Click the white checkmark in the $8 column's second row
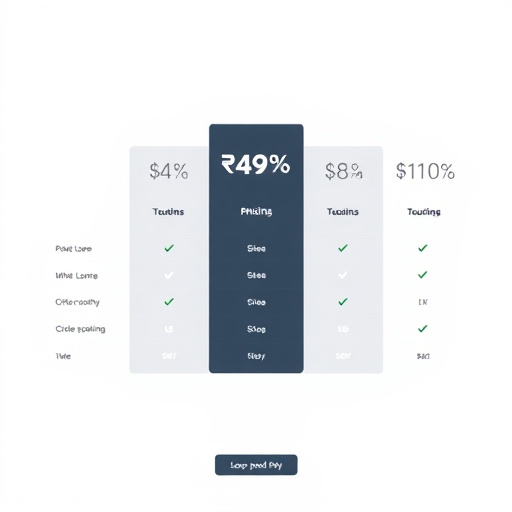This screenshot has width=512, height=512. (343, 275)
